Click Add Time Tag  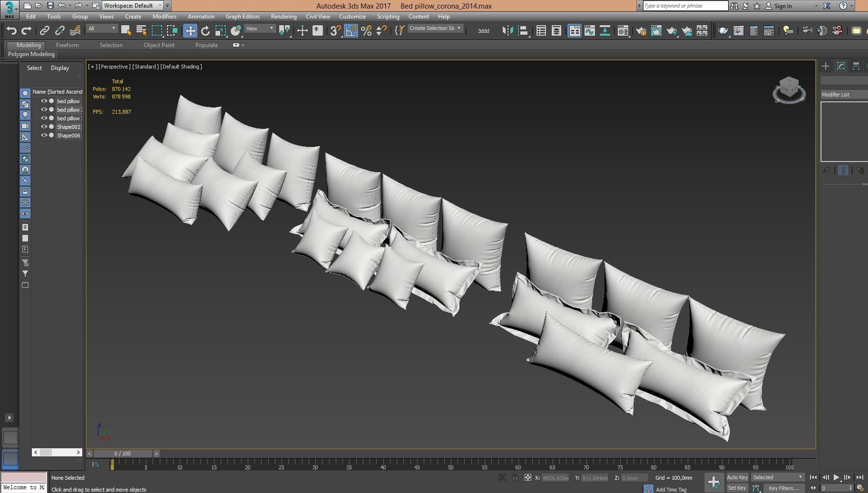coord(671,490)
